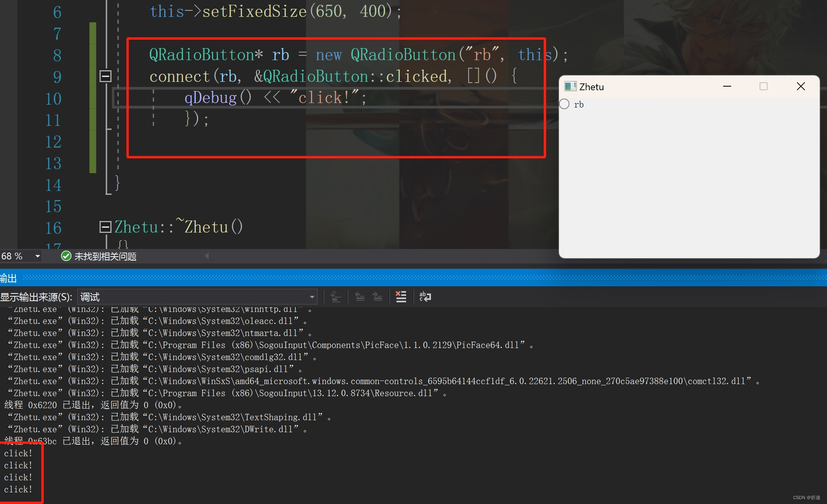This screenshot has height=504, width=827.
Task: Click the green no-issues-found checkmark icon
Action: [66, 256]
